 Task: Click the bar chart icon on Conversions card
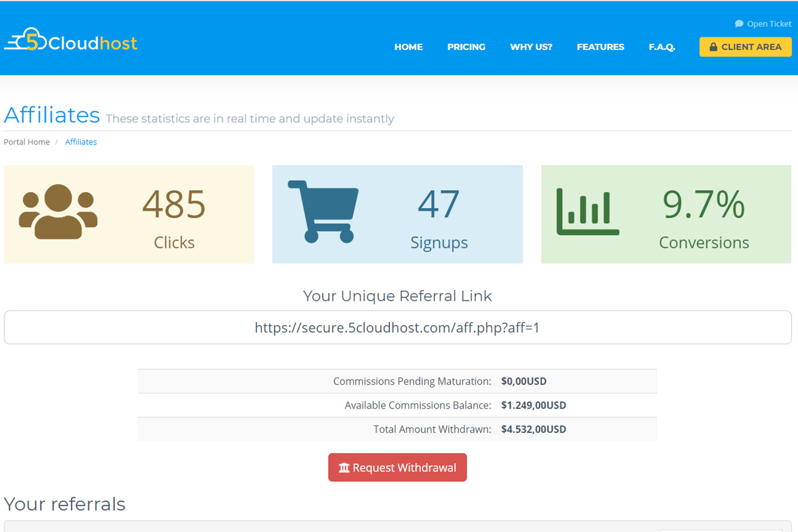(587, 212)
